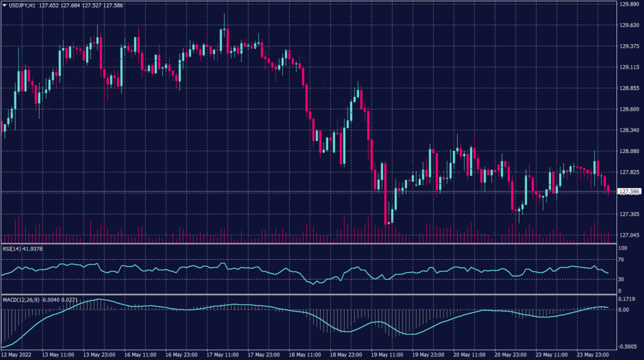Image resolution: width=644 pixels, height=360 pixels.
Task: Click the current price tag 127.586
Action: pos(629,191)
